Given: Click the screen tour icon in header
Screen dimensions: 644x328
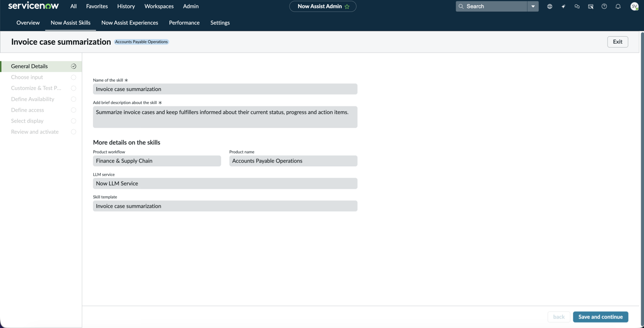Looking at the screenshot, I should tap(591, 6).
